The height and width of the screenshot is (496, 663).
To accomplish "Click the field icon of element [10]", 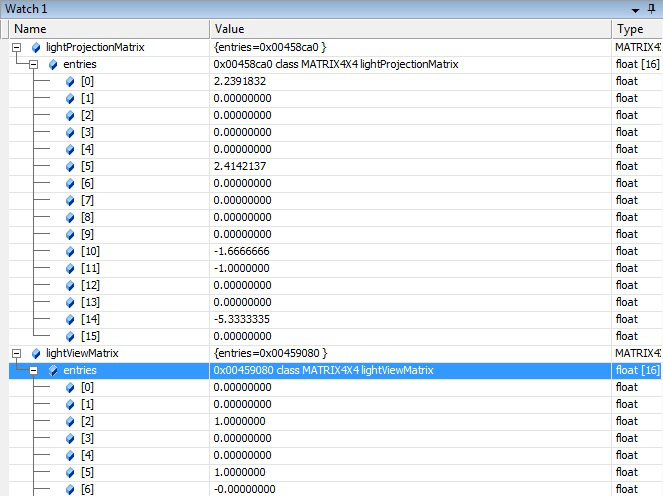I will (x=70, y=251).
